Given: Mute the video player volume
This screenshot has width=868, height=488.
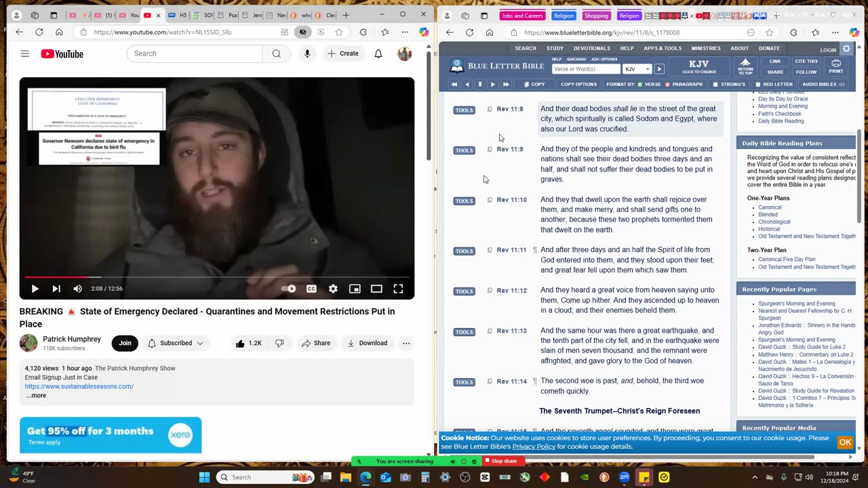Looking at the screenshot, I should click(77, 289).
